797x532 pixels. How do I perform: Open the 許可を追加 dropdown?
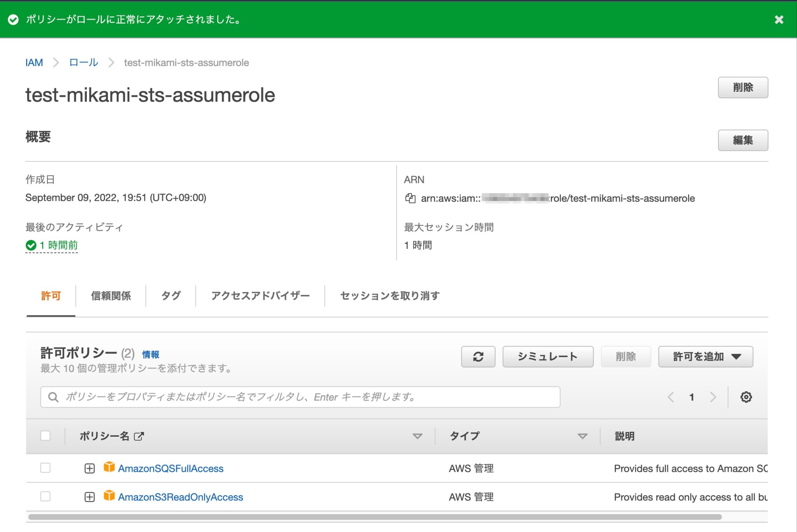pyautogui.click(x=705, y=356)
